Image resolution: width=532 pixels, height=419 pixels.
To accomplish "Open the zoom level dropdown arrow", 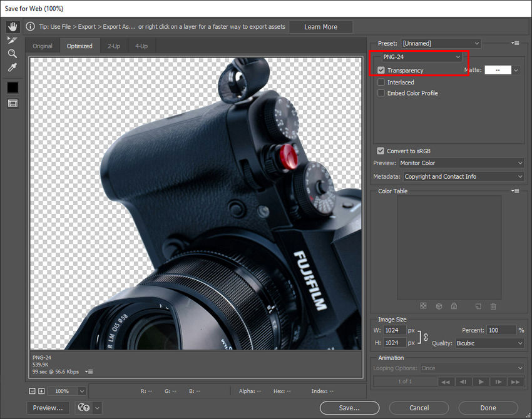I will pyautogui.click(x=82, y=391).
